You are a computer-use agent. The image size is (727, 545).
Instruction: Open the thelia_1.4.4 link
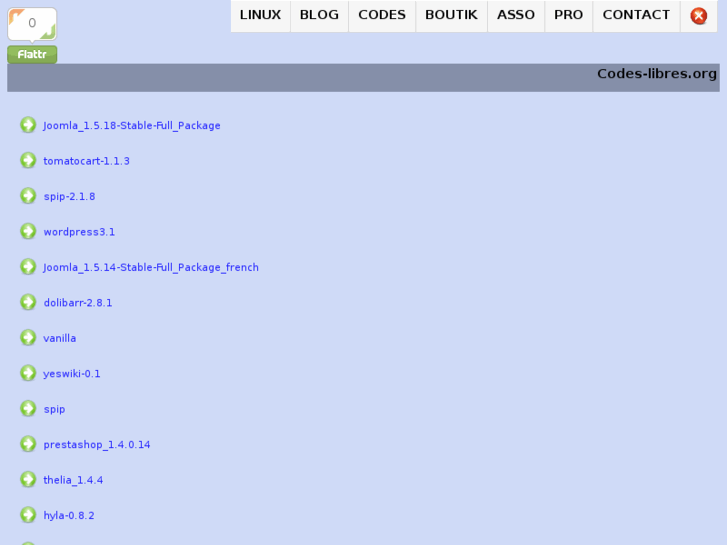click(x=73, y=480)
